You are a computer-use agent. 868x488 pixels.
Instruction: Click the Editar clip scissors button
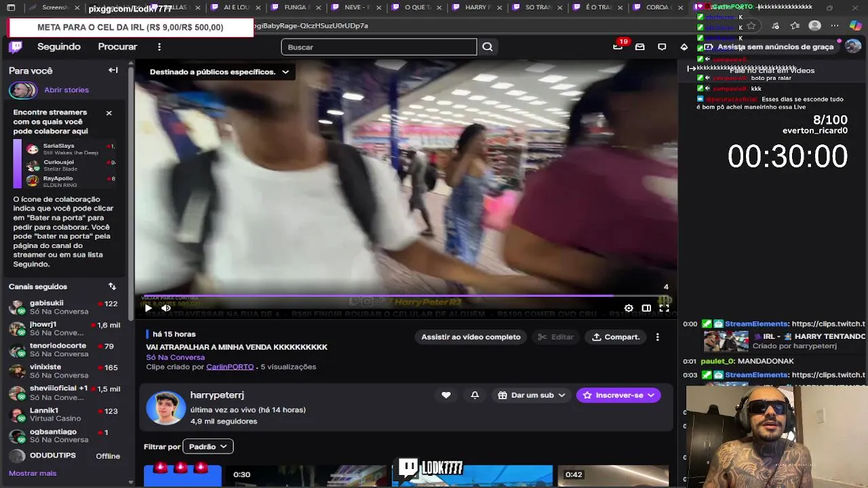click(557, 337)
